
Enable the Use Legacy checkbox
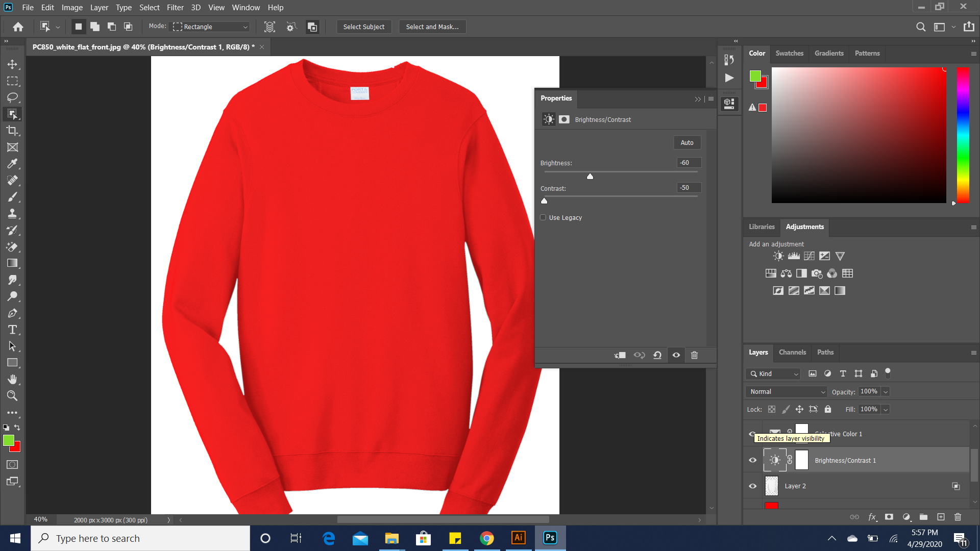click(x=543, y=217)
